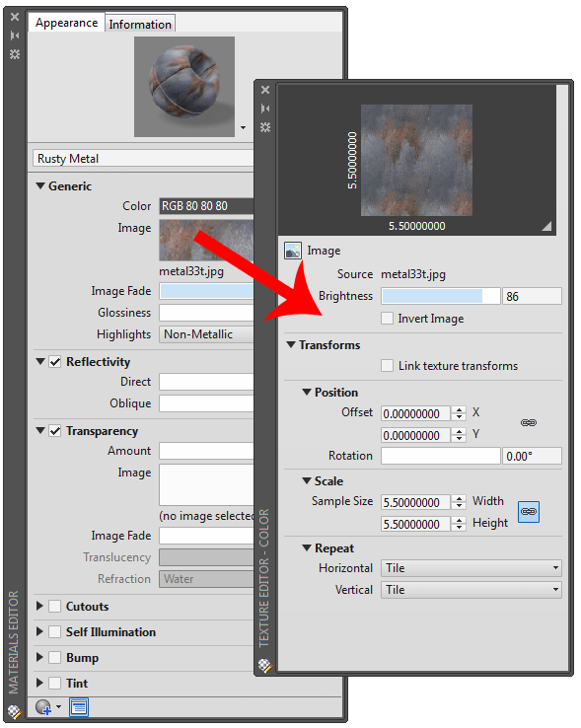This screenshot has width=581, height=728.
Task: Collapse the Transforms section
Action: 291,344
